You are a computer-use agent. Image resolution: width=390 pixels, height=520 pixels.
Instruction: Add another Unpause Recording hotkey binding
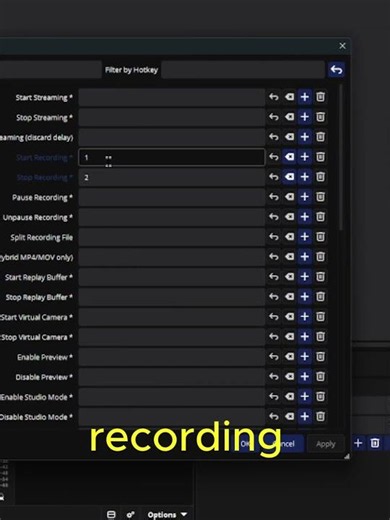[x=305, y=217]
